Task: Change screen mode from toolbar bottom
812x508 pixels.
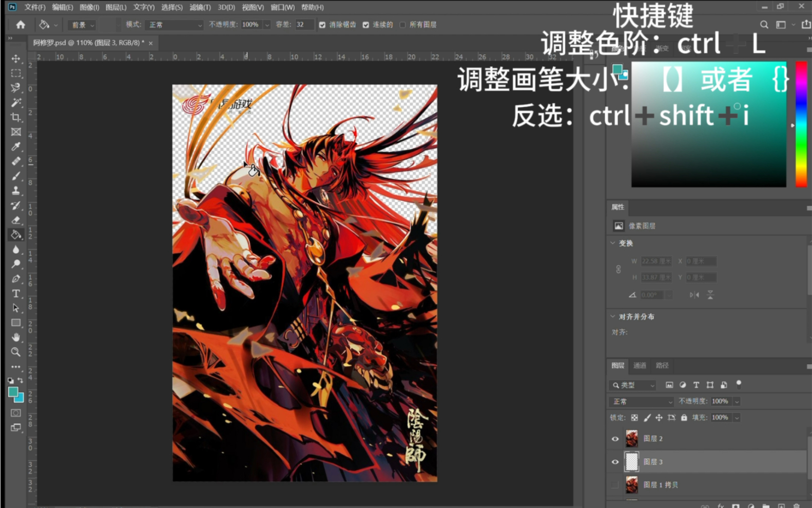Action: click(16, 427)
